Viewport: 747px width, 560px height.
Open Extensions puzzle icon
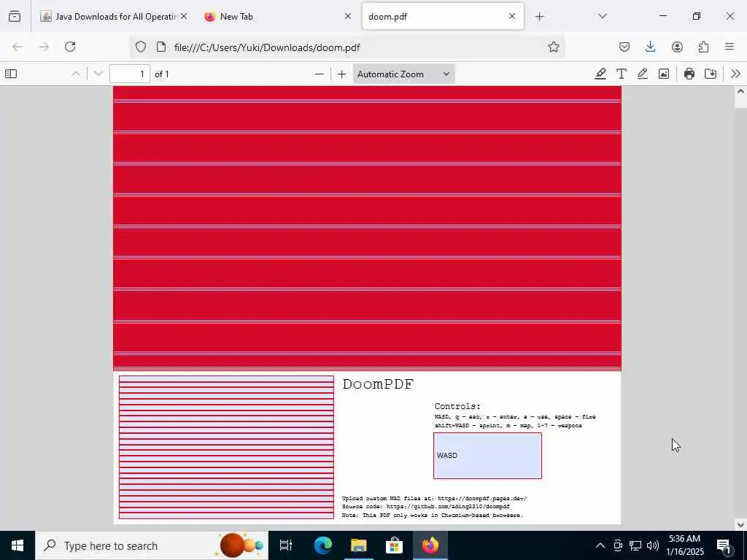click(x=703, y=47)
